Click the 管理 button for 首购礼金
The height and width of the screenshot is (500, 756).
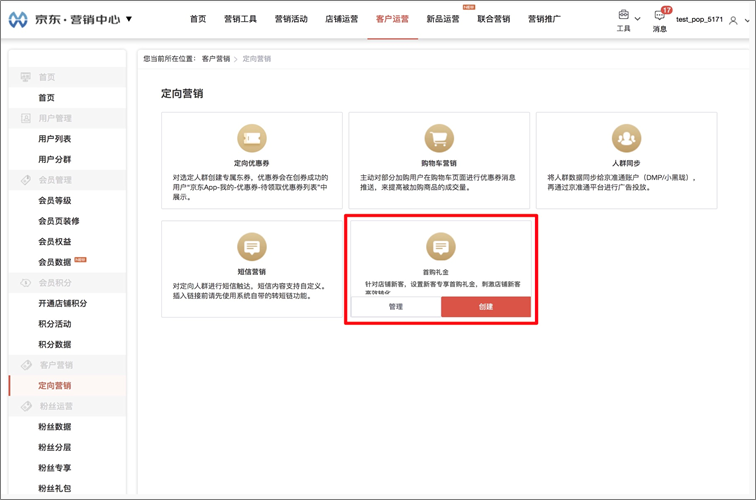(x=396, y=307)
